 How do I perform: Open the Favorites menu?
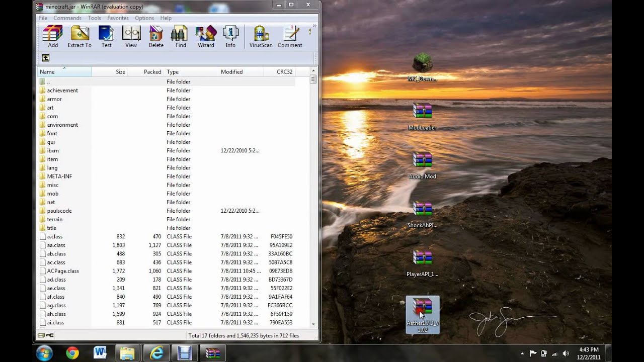pyautogui.click(x=118, y=18)
